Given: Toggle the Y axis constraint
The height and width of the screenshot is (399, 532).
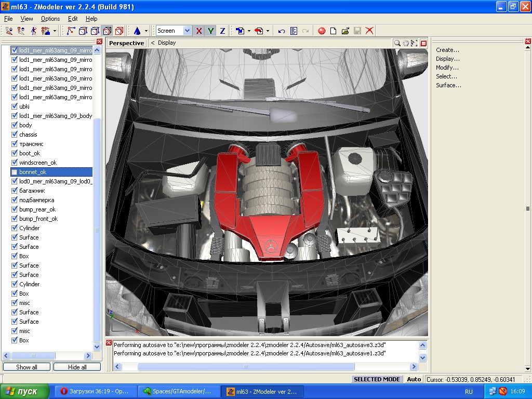Looking at the screenshot, I should pos(211,31).
